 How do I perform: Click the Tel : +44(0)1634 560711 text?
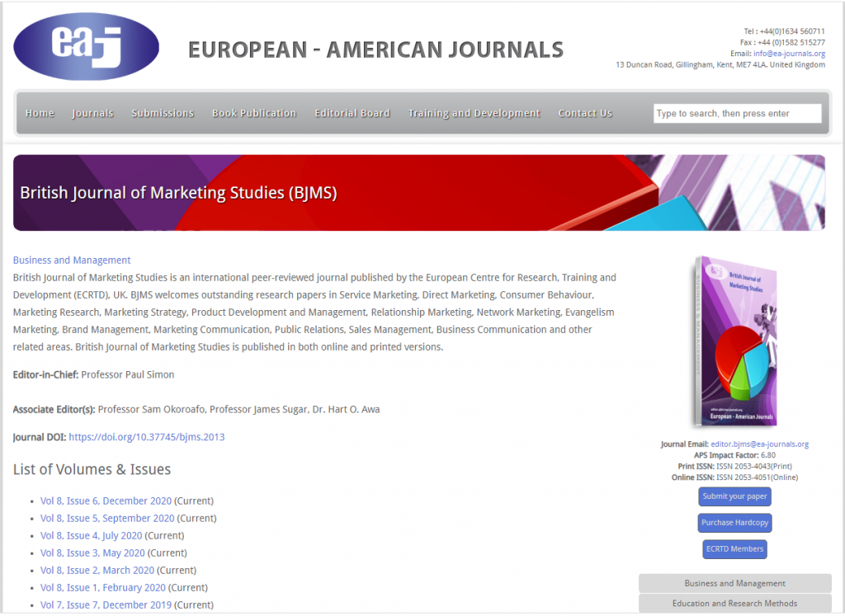coord(784,31)
